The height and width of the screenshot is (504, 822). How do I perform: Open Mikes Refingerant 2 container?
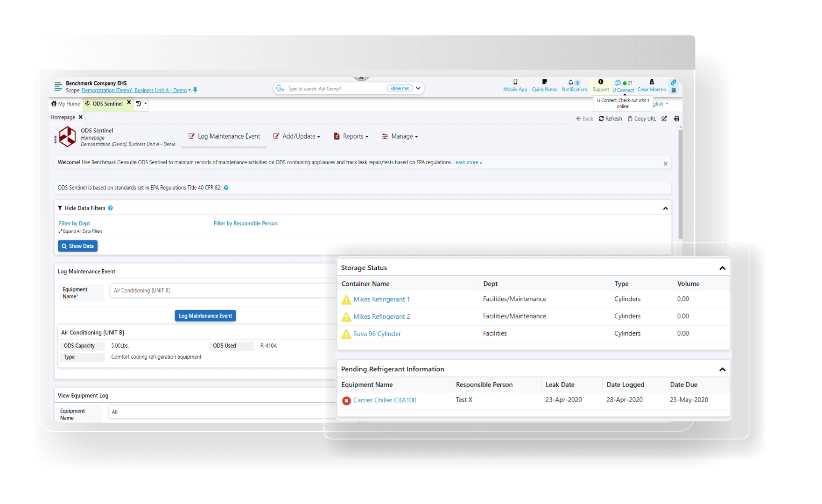381,317
